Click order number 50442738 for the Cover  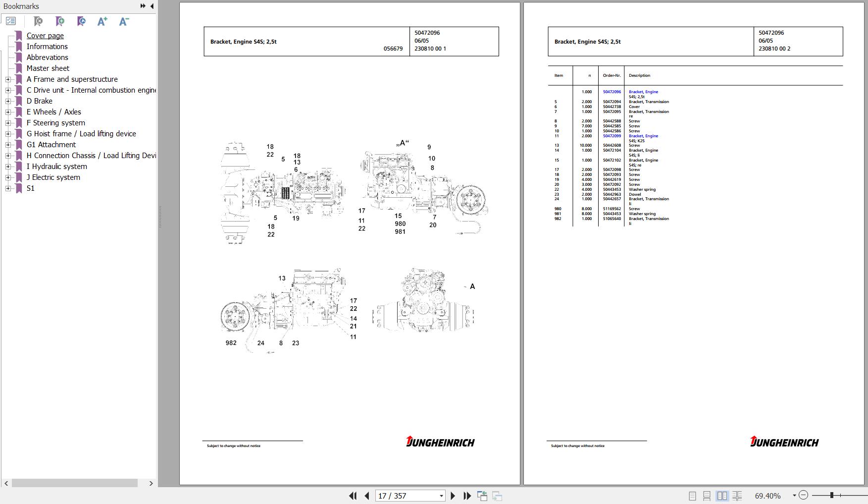click(x=612, y=107)
